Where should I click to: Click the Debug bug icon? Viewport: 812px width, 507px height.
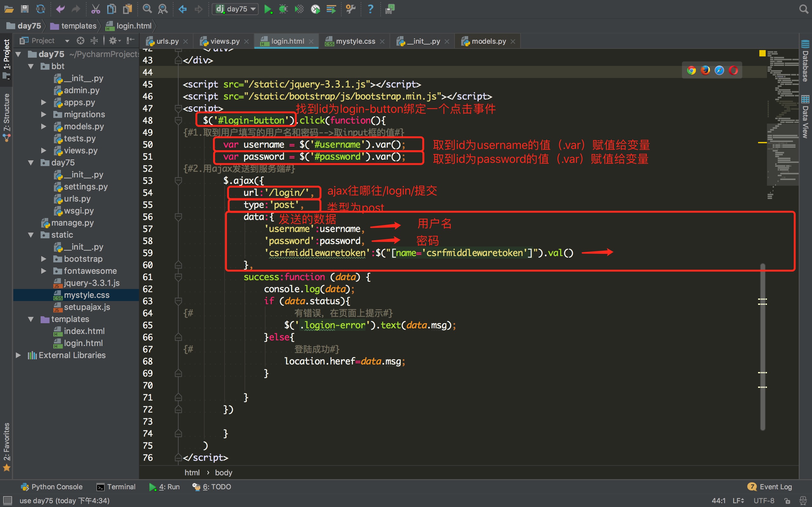coord(283,9)
